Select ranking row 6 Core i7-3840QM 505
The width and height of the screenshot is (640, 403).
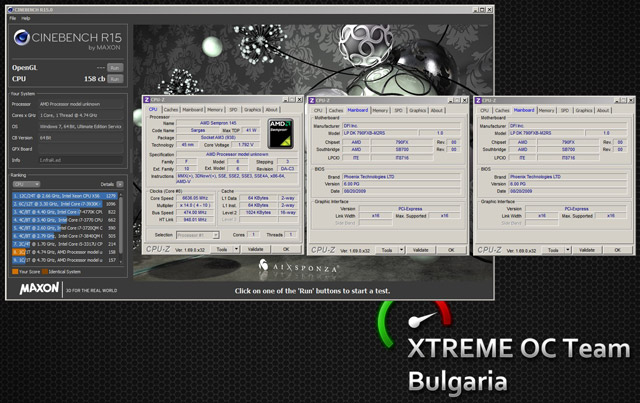[x=65, y=236]
